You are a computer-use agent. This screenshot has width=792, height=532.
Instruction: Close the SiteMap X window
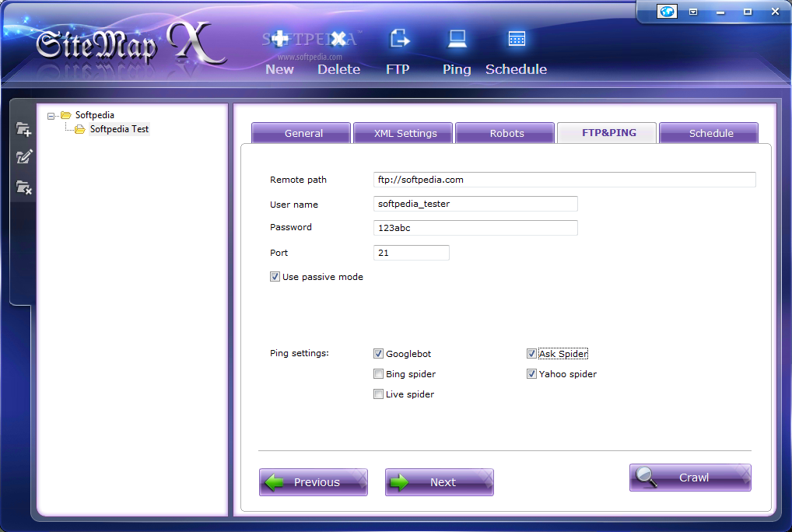pos(776,12)
